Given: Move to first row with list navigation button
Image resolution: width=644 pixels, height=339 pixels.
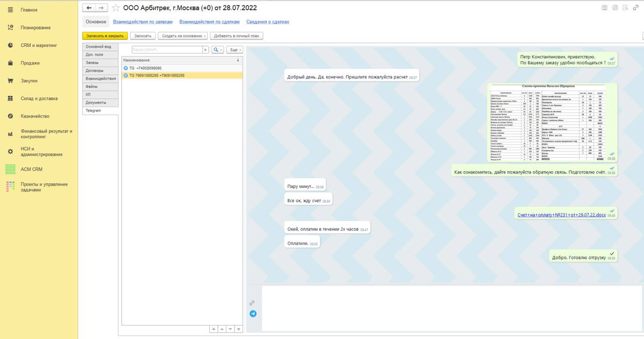Looking at the screenshot, I should (213, 329).
